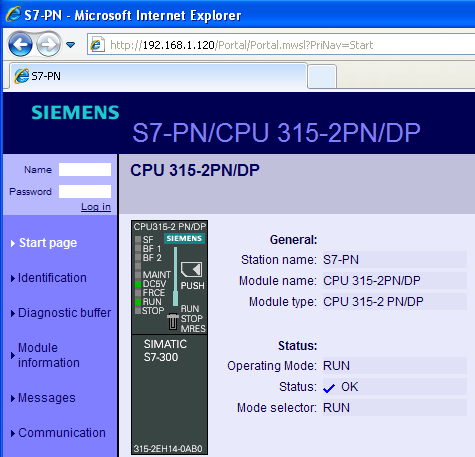Click the General section heading
Image resolution: width=475 pixels, height=457 pixels.
tap(293, 240)
